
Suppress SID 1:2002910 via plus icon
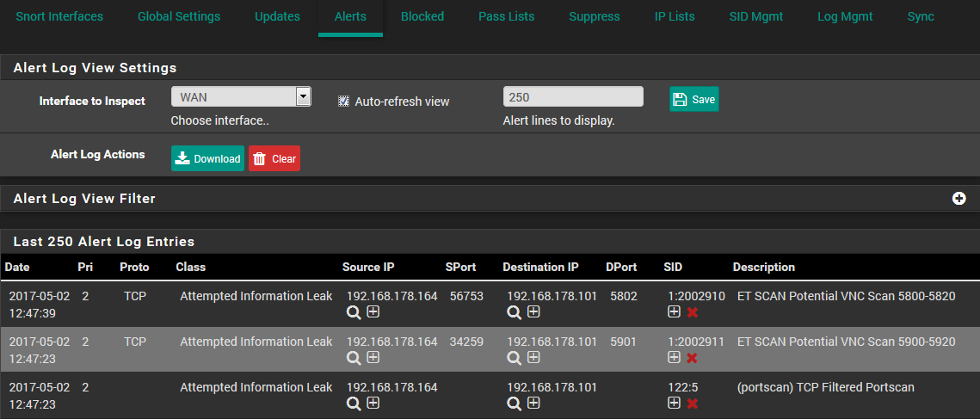pos(674,311)
